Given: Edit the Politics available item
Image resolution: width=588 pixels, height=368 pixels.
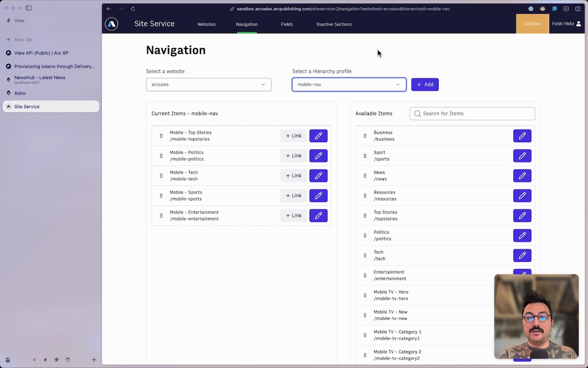Looking at the screenshot, I should 522,236.
